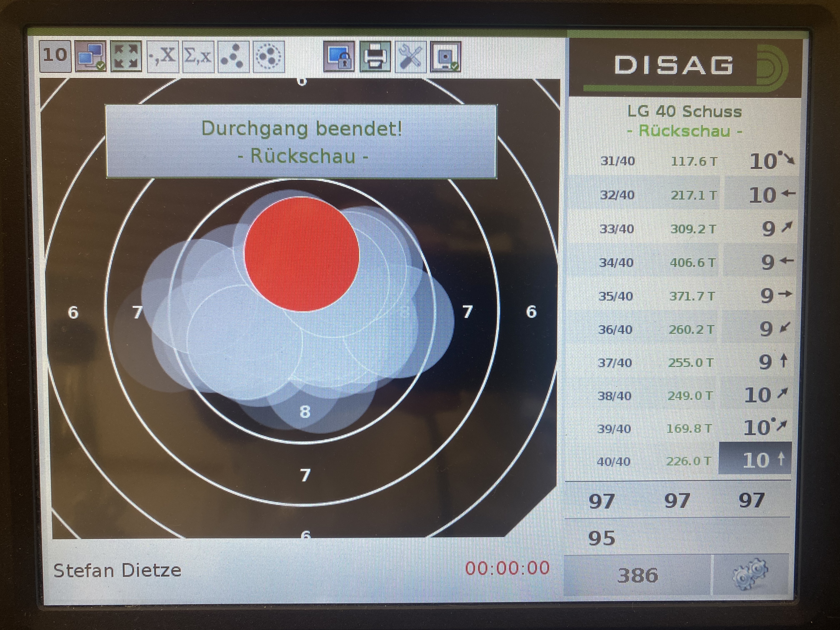Screen dimensions: 840x630
Task: Click the red last shot marker
Action: click(x=301, y=254)
